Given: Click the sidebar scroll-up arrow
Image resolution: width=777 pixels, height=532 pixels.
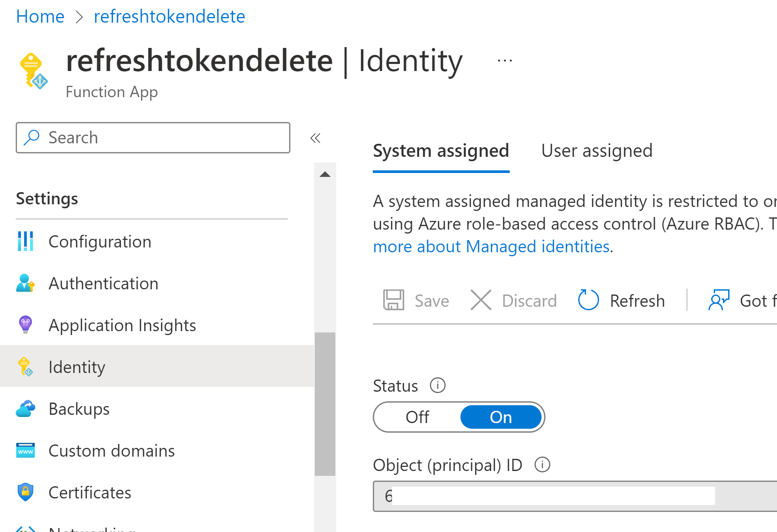Looking at the screenshot, I should 325,174.
